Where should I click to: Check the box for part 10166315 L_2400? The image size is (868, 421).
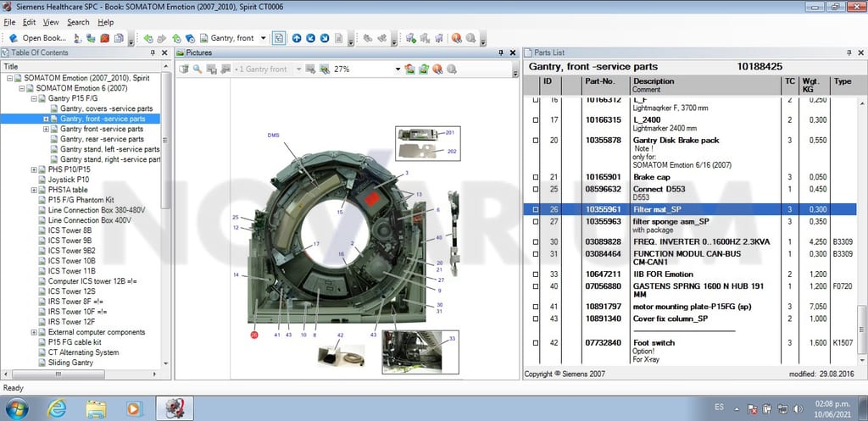[x=536, y=120]
